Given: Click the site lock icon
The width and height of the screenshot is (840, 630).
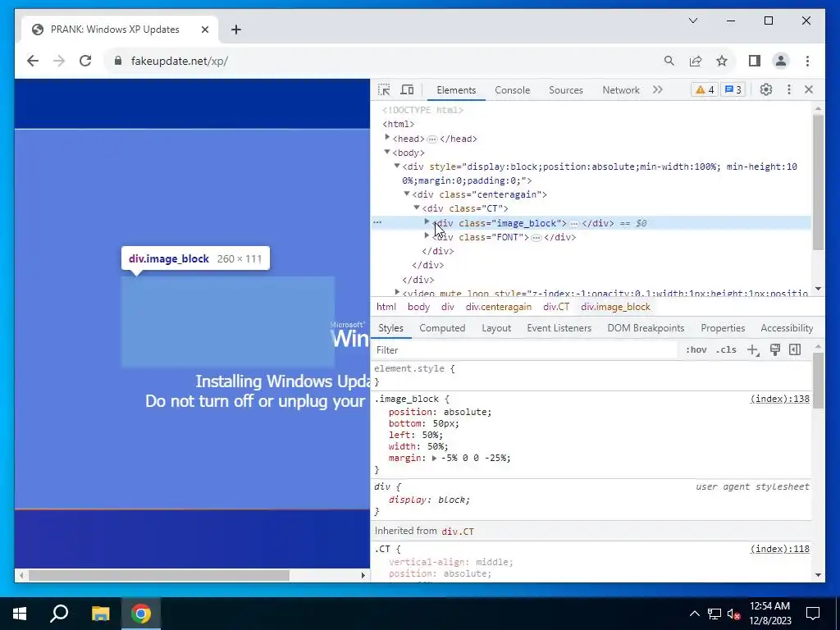Looking at the screenshot, I should tap(118, 61).
